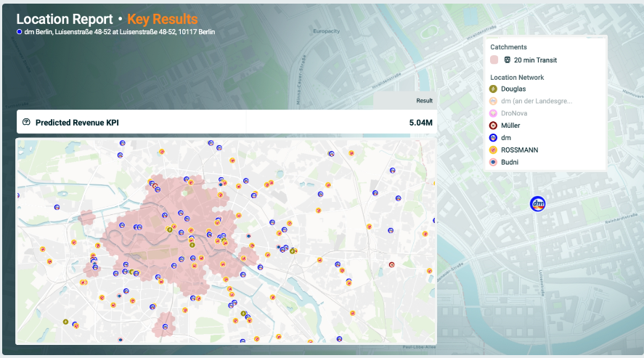Click the 5.04M revenue value
644x358 pixels.
(x=420, y=122)
